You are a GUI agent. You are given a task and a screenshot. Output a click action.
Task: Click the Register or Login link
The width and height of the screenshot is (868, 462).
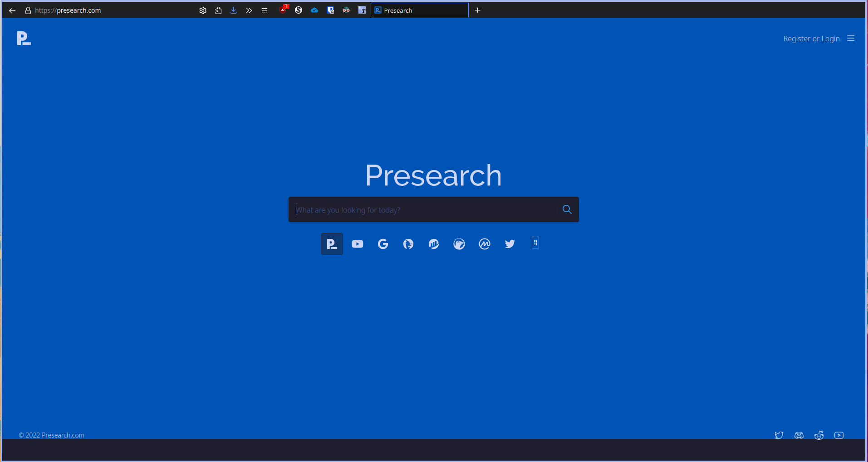[x=811, y=39]
